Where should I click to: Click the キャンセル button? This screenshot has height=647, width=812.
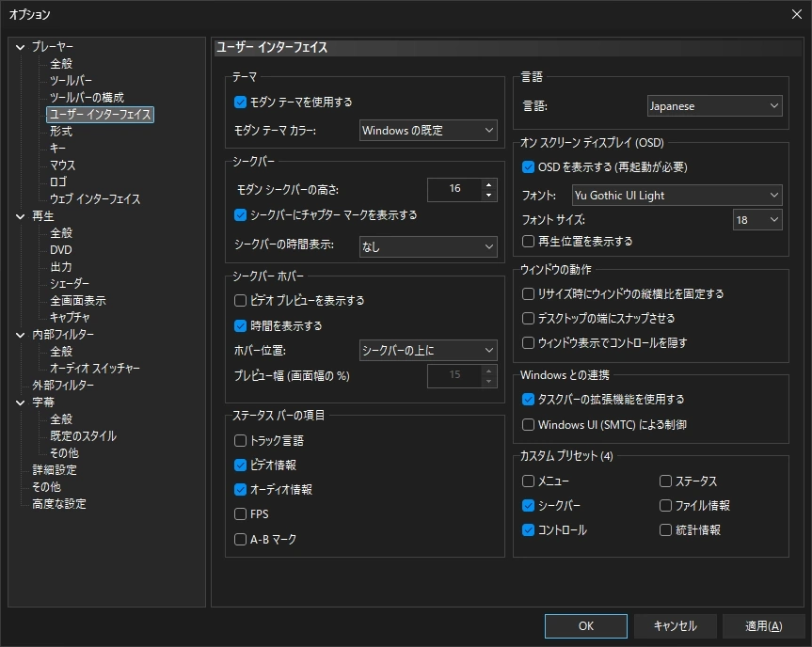(x=675, y=626)
